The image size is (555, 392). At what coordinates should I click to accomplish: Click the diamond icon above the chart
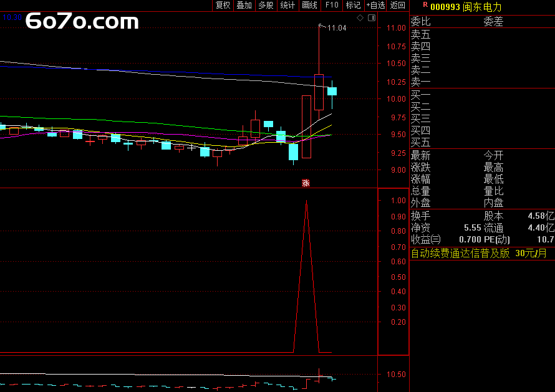360,17
